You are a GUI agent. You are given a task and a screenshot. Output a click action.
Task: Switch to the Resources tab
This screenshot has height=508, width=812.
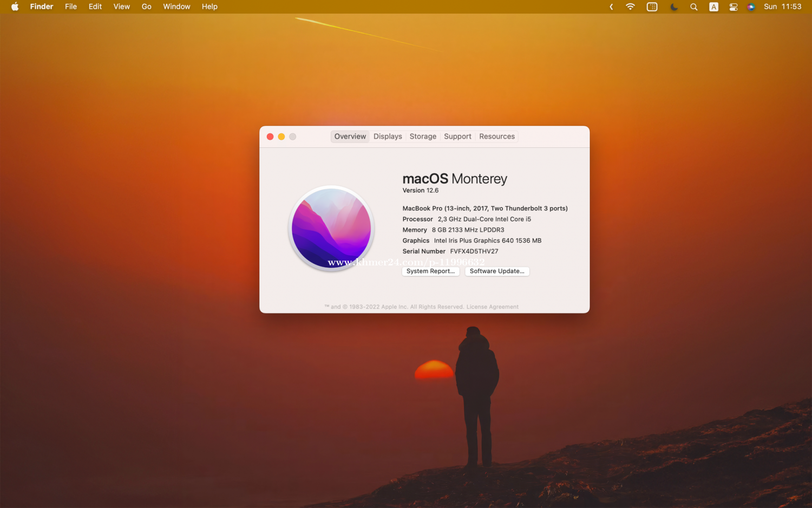(x=497, y=136)
